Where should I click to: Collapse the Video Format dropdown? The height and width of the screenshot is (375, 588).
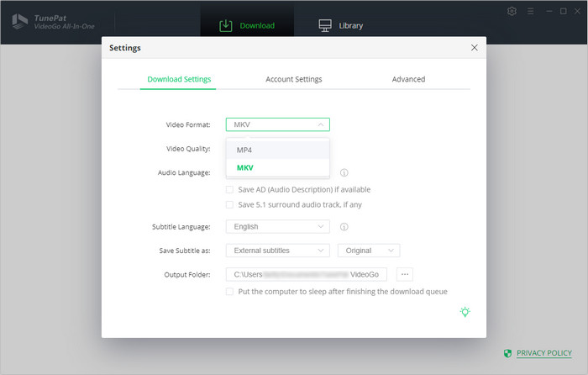click(x=277, y=124)
